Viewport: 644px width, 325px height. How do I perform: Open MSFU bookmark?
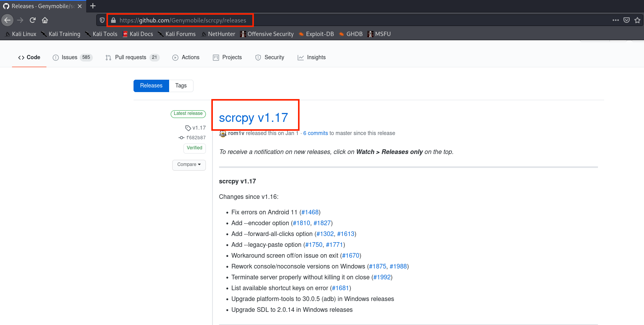pyautogui.click(x=379, y=34)
